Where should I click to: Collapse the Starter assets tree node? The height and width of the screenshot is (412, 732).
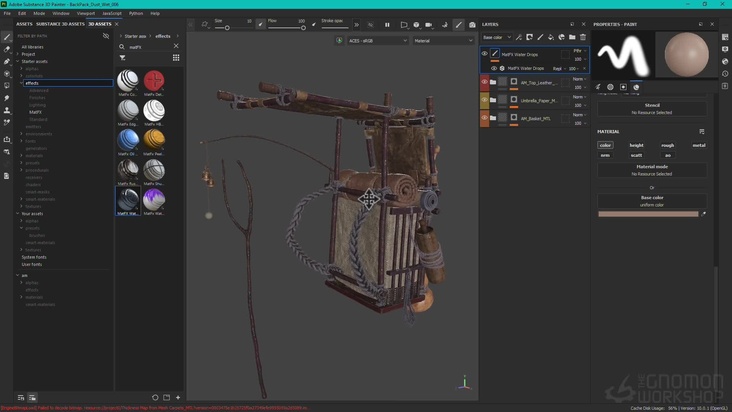[x=18, y=61]
